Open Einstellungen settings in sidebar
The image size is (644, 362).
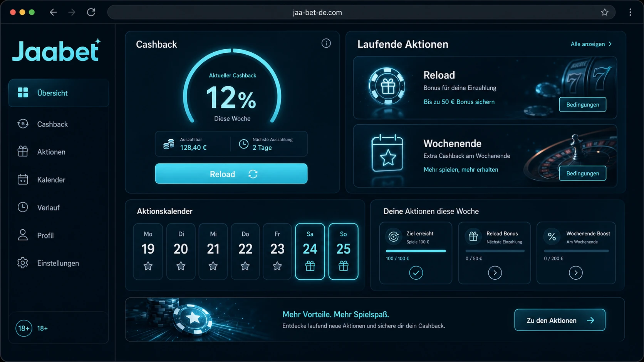tap(59, 263)
